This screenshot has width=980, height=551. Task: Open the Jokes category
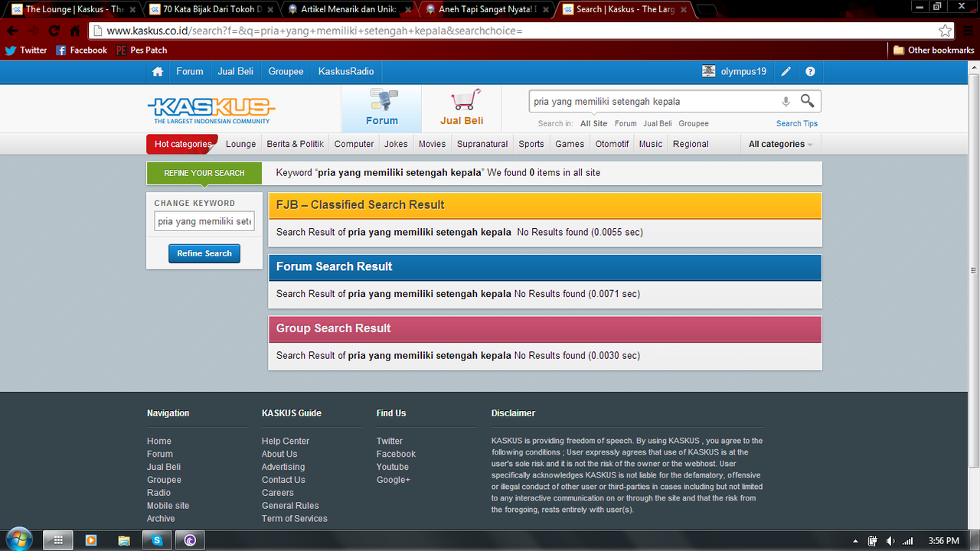[x=396, y=144]
